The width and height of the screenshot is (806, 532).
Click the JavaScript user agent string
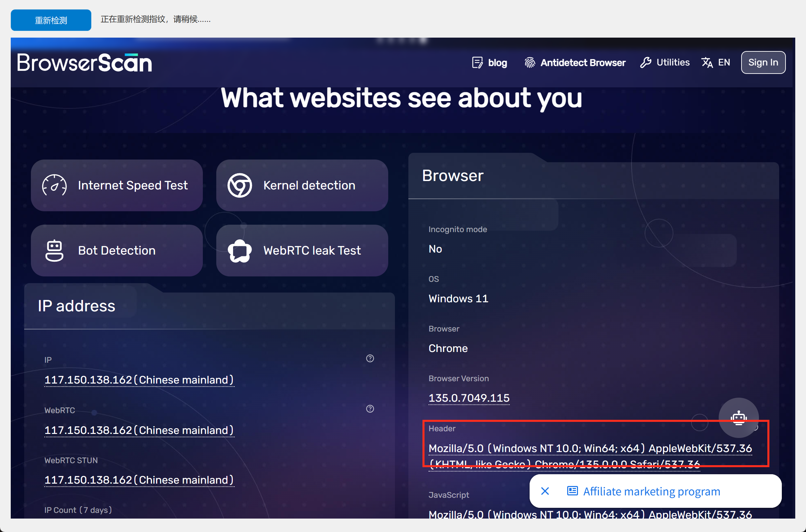point(590,514)
